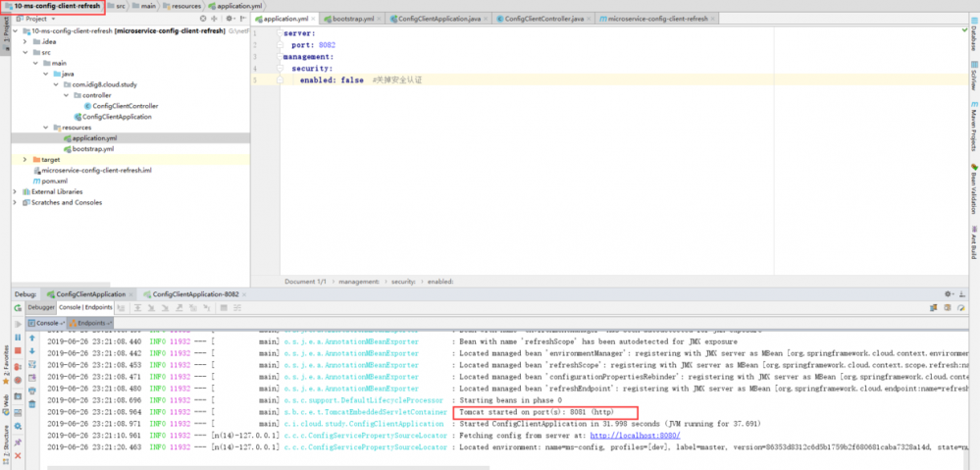The image size is (980, 470).
Task: Open debug settings gear on left strip
Action: click(18, 426)
